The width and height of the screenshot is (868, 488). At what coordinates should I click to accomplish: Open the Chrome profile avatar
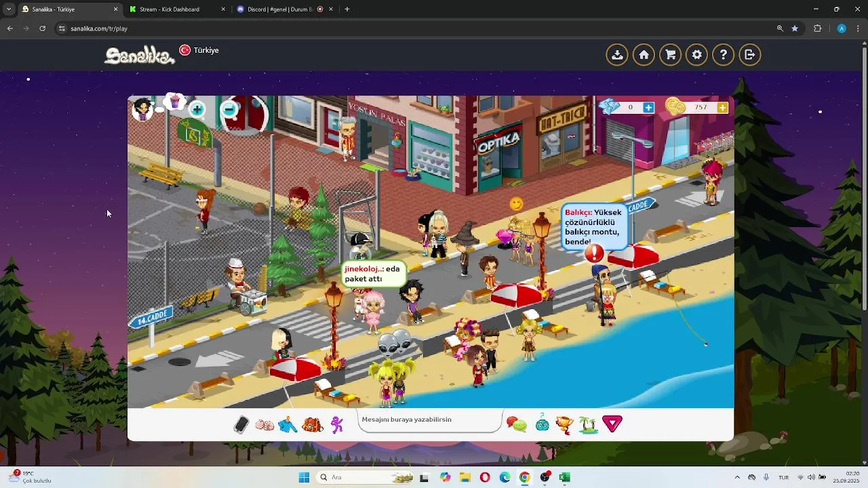842,28
